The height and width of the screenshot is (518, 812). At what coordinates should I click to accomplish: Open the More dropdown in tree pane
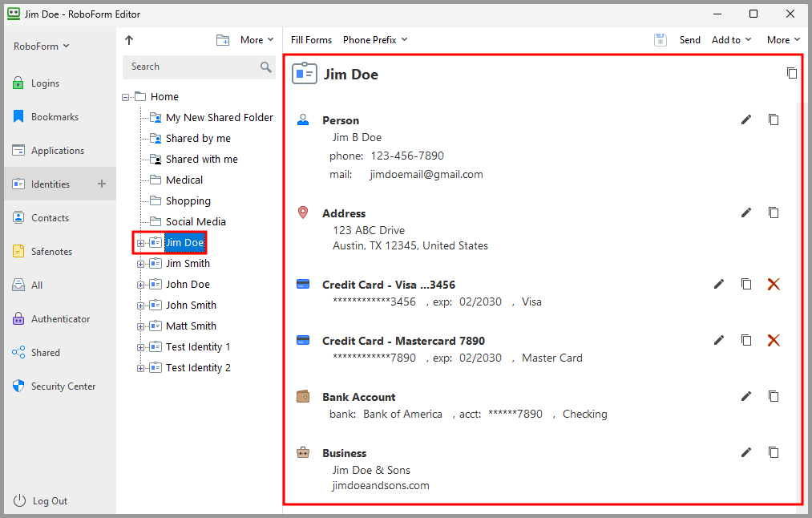point(257,40)
